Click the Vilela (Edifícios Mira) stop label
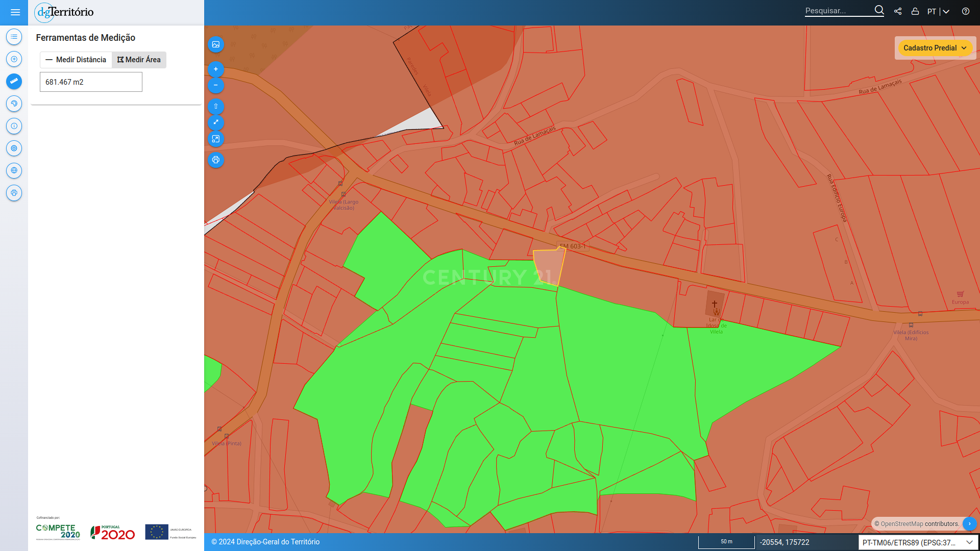The image size is (980, 551). point(911,335)
